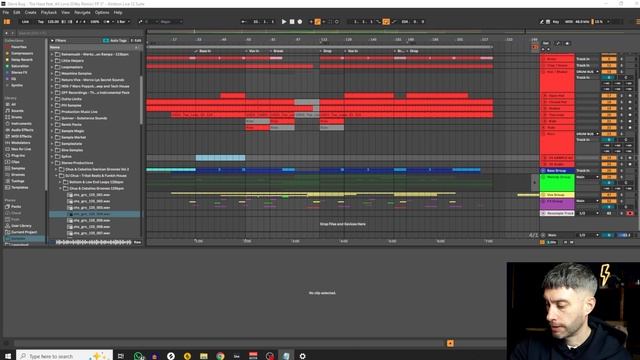The width and height of the screenshot is (640, 360).
Task: Click the Set locator button
Action: point(546,43)
